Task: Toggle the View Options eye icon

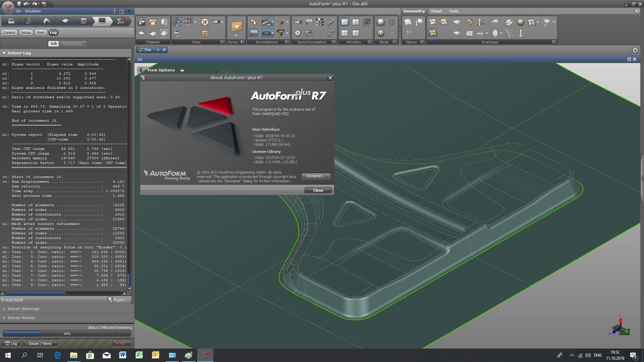Action: point(141,70)
